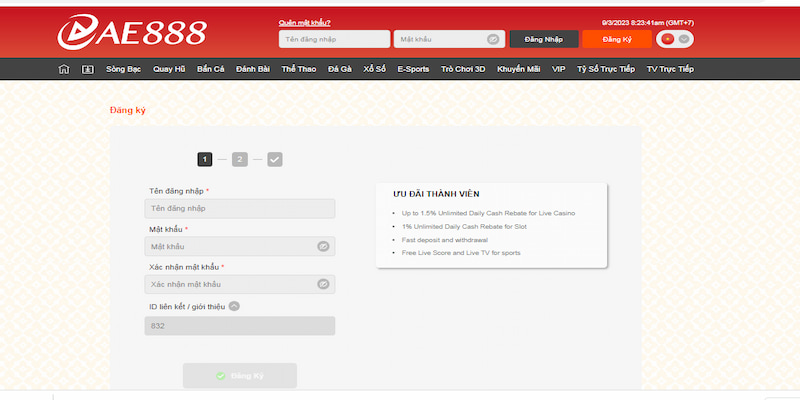Screen dimensions: 800x400
Task: Click the Live Casino cash rebate text
Action: (488, 213)
